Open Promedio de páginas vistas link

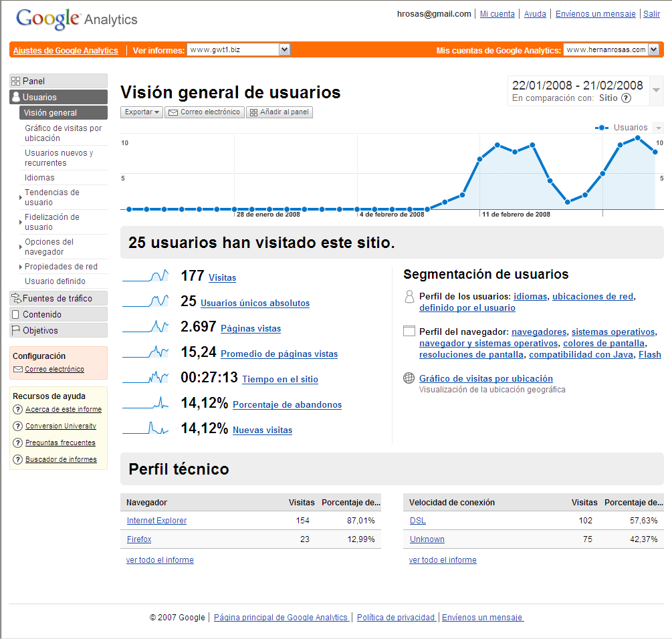click(279, 354)
